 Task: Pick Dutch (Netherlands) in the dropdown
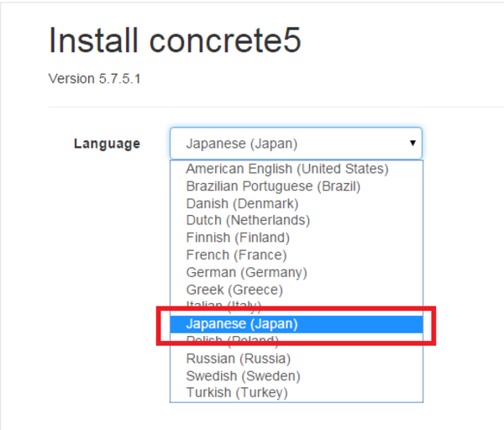click(296, 221)
